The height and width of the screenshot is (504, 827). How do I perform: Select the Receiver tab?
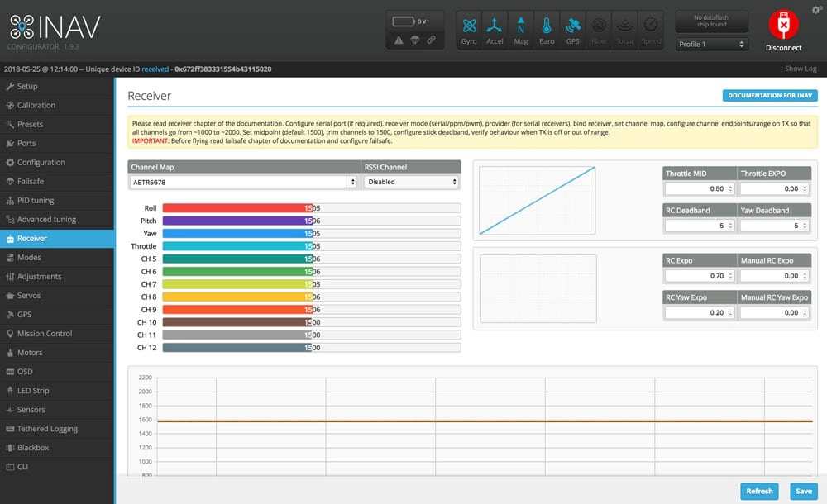[x=57, y=238]
